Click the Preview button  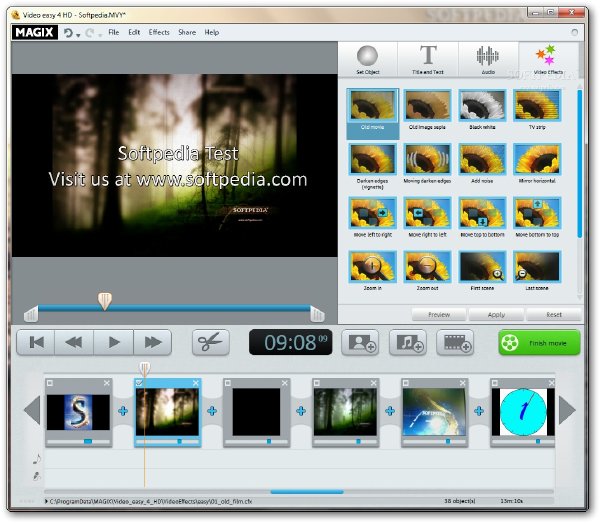point(439,315)
